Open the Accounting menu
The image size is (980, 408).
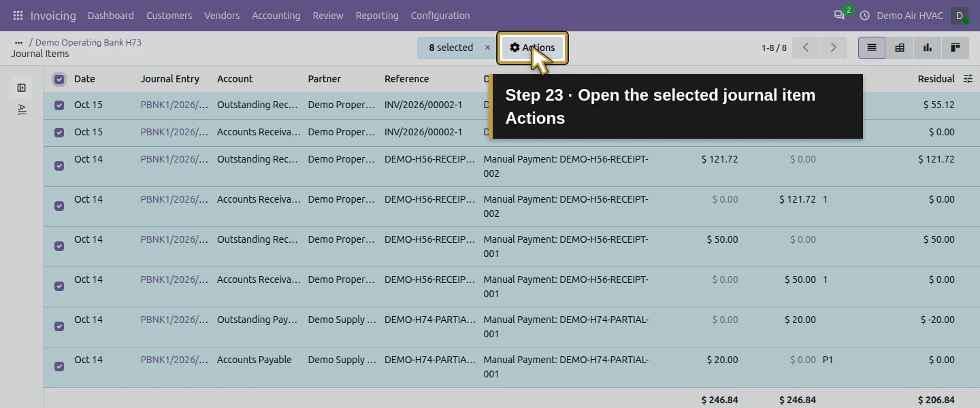pos(276,15)
